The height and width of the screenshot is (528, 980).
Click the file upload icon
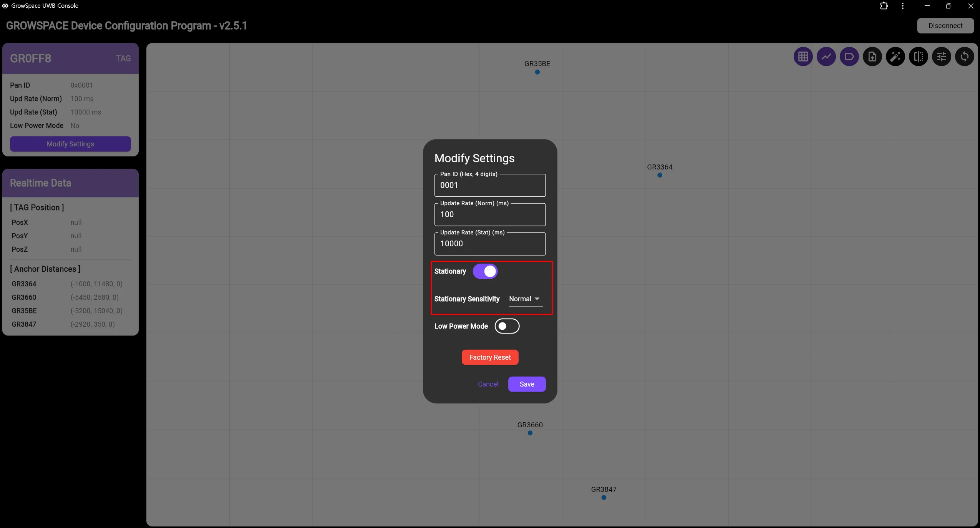pyautogui.click(x=872, y=57)
